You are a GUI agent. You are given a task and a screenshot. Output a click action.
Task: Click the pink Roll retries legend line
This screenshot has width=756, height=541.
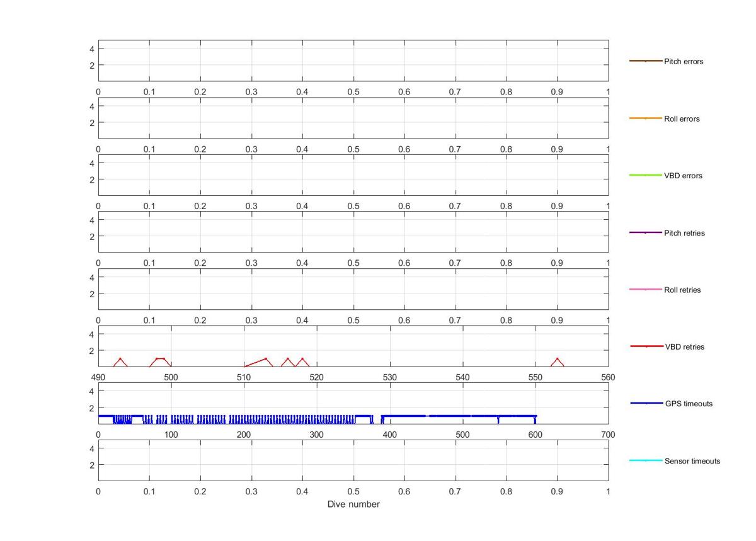(x=646, y=290)
